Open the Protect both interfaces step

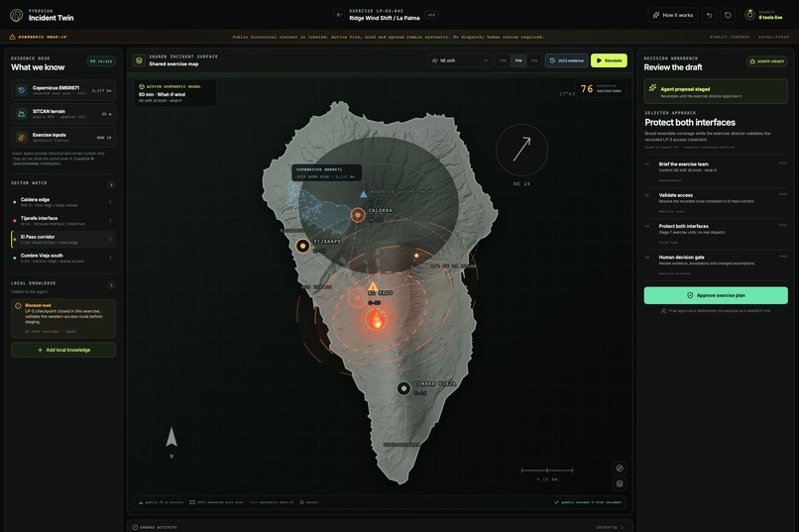[716, 234]
